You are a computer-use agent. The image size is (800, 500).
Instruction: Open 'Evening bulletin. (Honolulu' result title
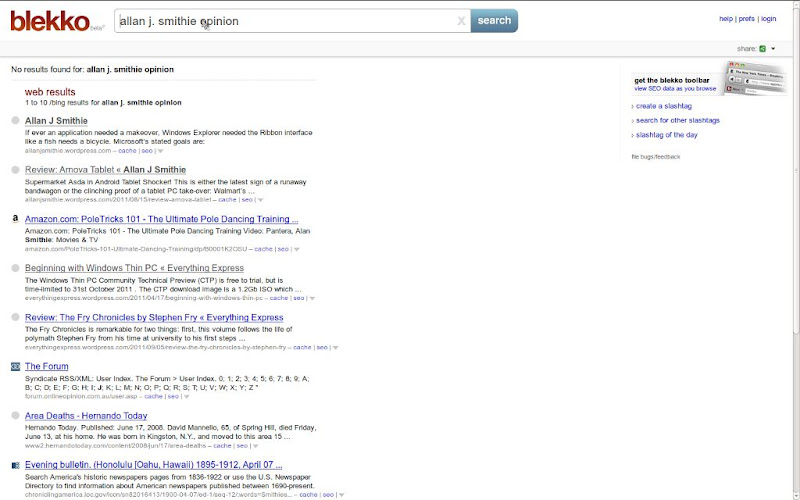(154, 465)
